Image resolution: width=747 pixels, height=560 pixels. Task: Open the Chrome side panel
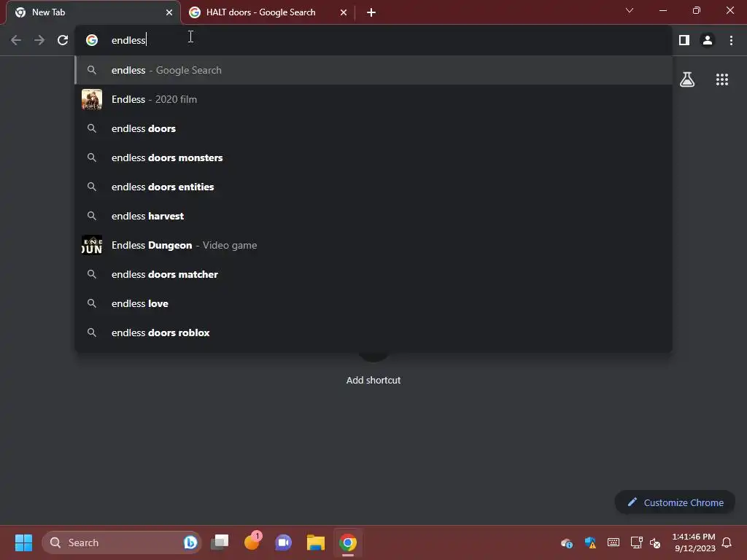click(684, 40)
